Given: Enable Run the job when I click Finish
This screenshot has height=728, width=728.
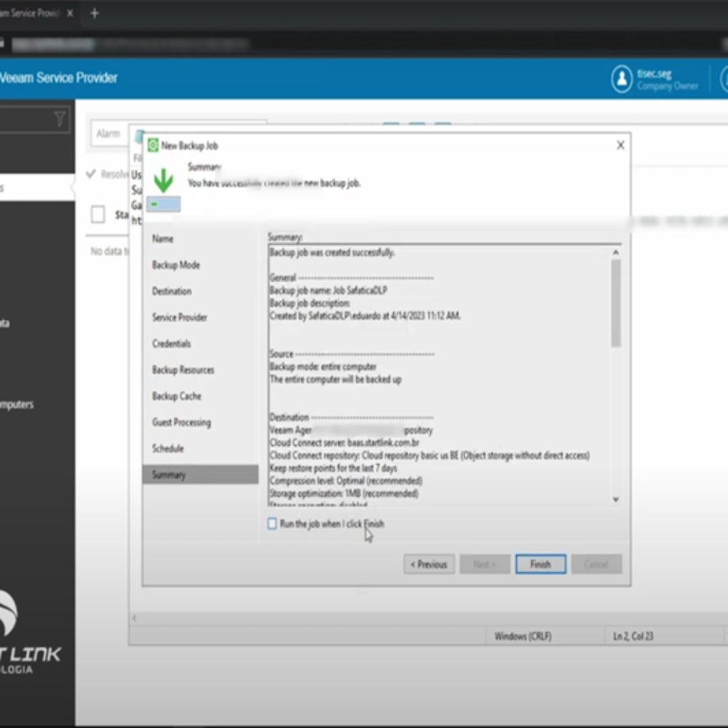Looking at the screenshot, I should point(272,524).
